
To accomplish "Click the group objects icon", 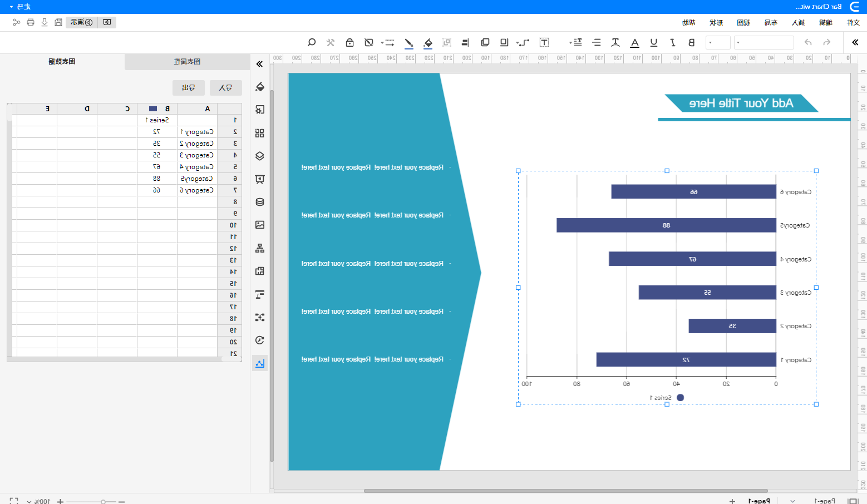I will [x=447, y=42].
